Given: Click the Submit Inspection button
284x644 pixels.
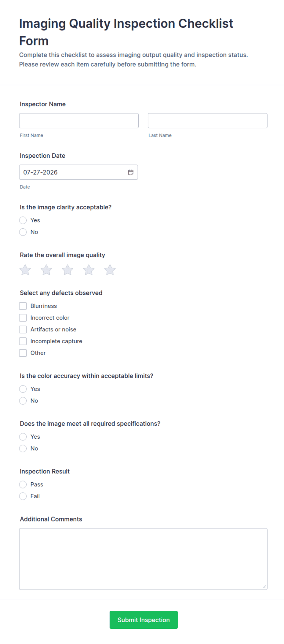Looking at the screenshot, I should click(x=144, y=620).
